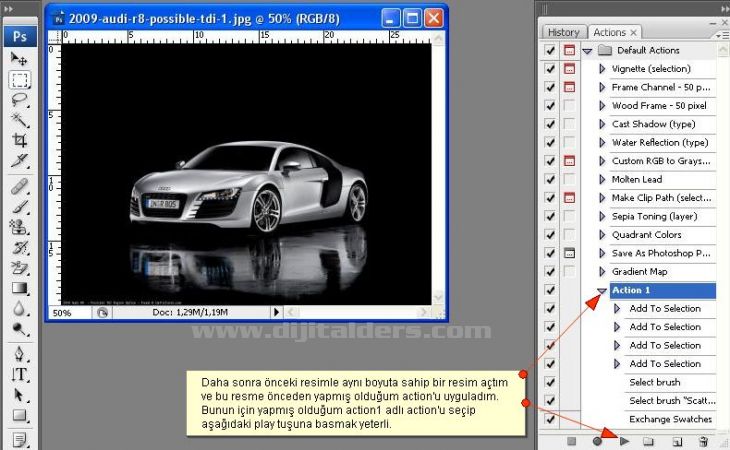Select the History Brush tool
Viewport: 730px width, 450px height.
pos(19,247)
